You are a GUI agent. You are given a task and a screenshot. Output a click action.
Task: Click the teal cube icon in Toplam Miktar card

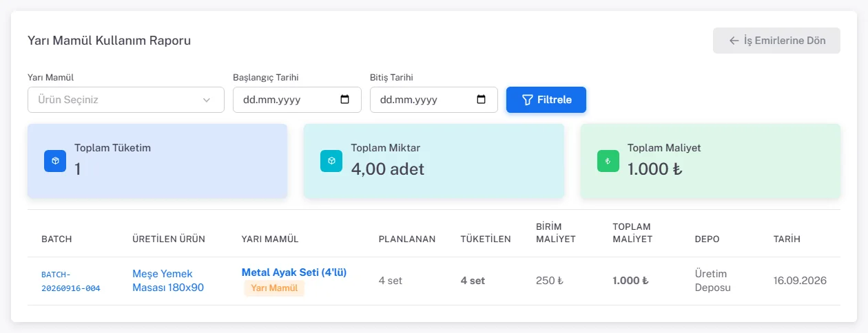tap(331, 161)
